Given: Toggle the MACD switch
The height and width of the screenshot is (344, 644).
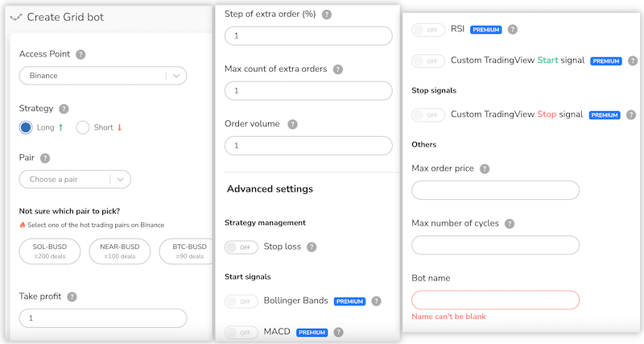Looking at the screenshot, I should 241,333.
